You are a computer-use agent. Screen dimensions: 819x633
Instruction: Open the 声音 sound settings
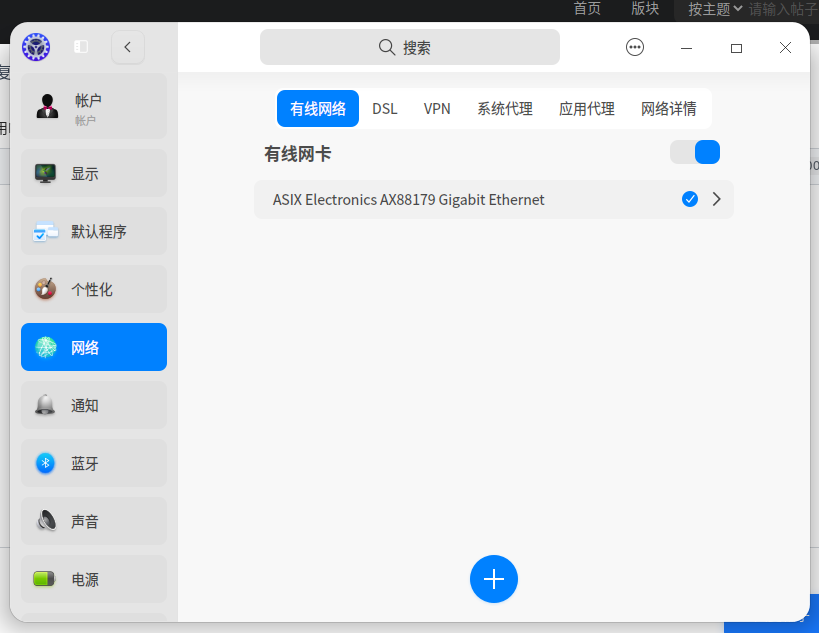tap(94, 521)
